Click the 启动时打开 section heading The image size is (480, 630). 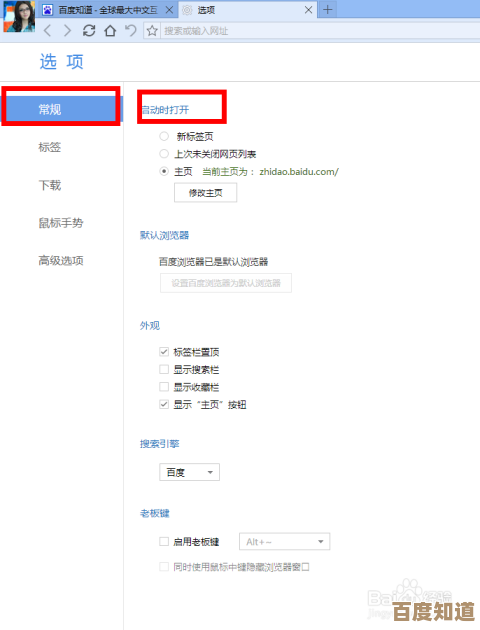(165, 110)
